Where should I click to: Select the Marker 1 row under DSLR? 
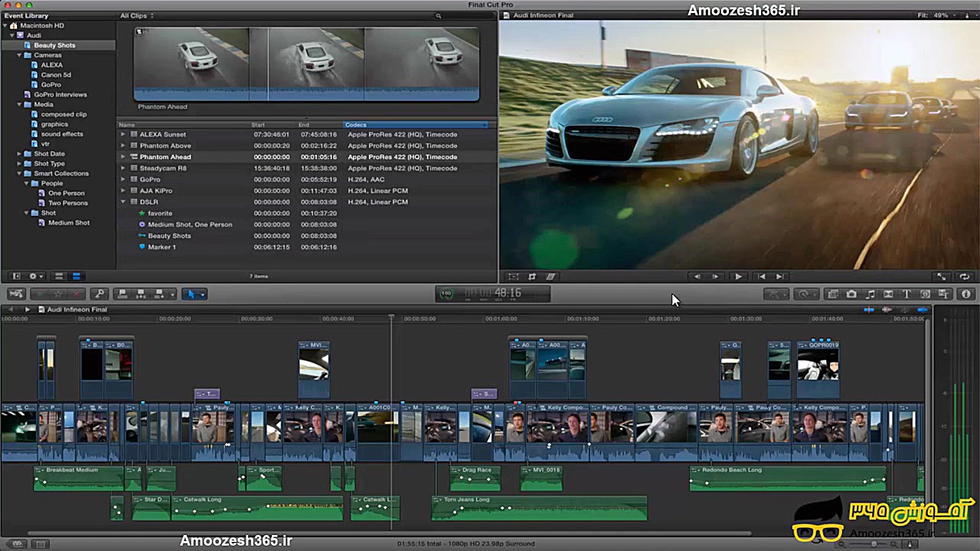306,247
